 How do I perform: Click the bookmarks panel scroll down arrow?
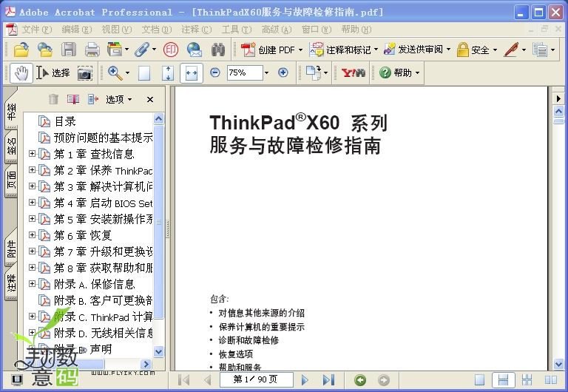159,351
